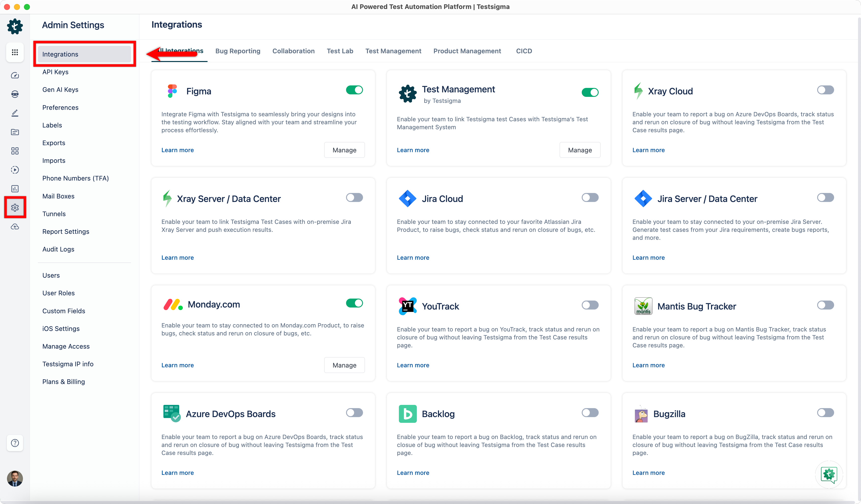
Task: Open the test editor pen icon
Action: click(15, 113)
